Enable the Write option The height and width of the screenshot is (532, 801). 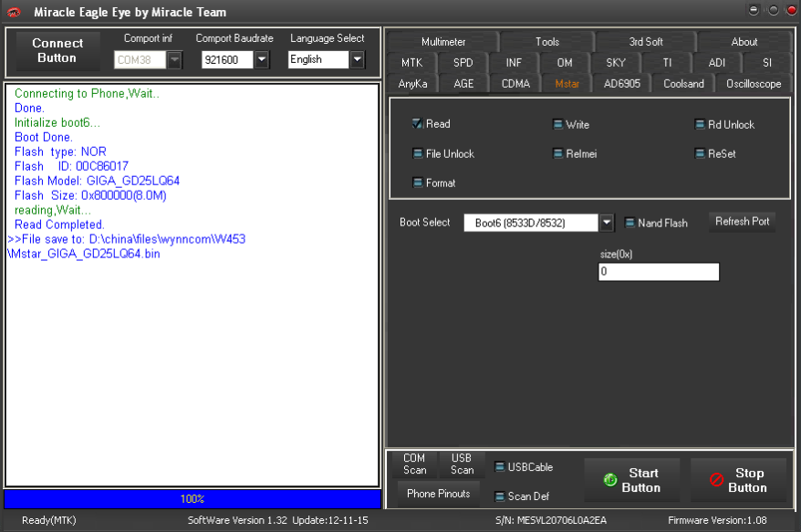coord(557,125)
